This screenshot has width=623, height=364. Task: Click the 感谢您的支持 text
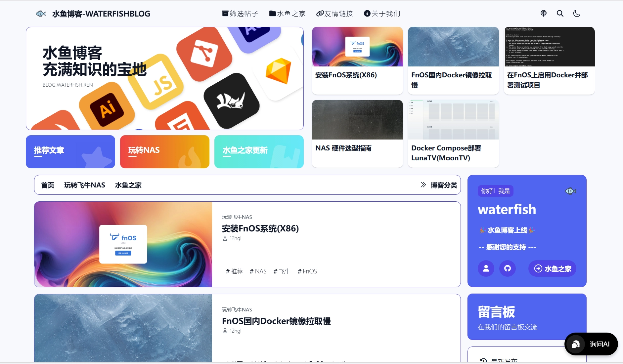pos(508,247)
